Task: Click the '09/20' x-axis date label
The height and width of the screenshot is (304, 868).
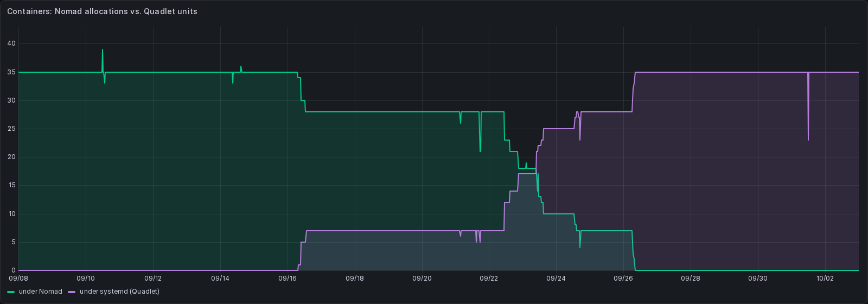Action: point(422,278)
